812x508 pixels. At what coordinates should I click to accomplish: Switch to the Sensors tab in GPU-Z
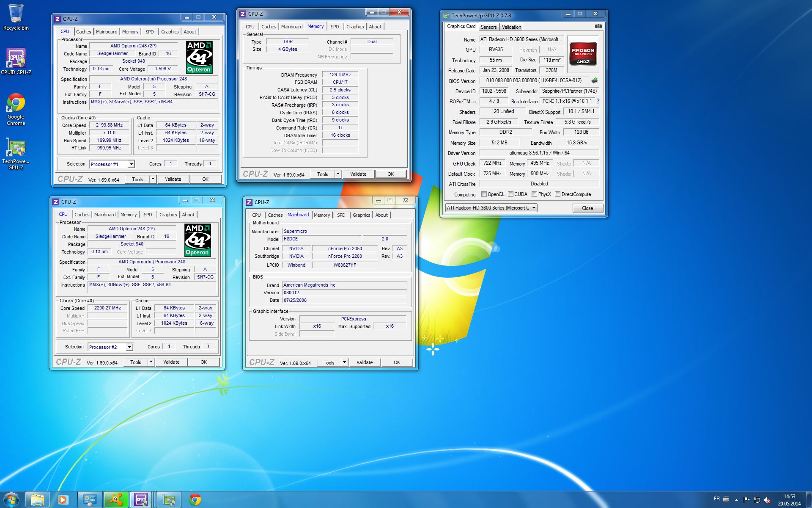tap(488, 27)
